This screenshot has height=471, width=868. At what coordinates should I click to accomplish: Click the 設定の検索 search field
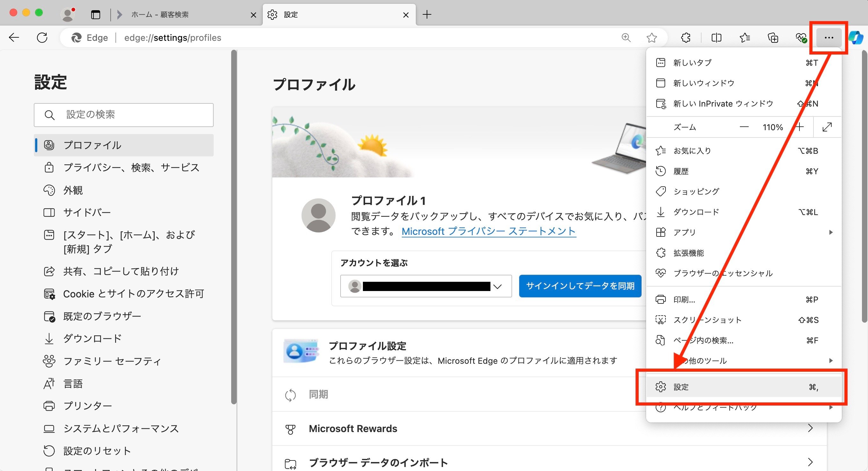pos(124,115)
